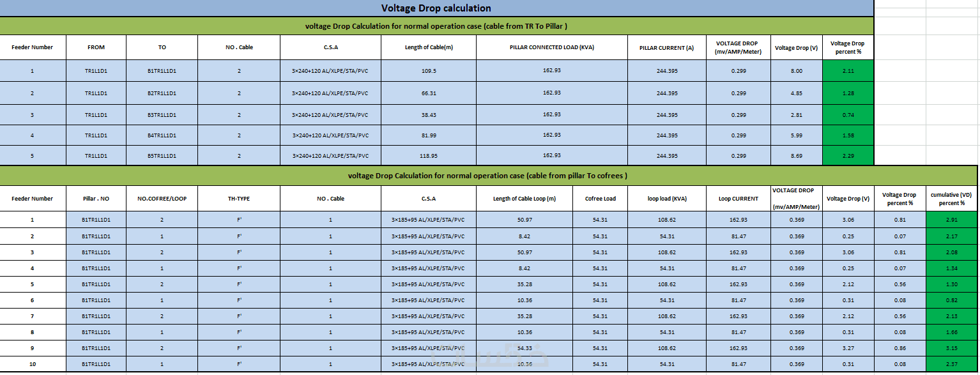Click the cable length cell '81.99'
The image size is (980, 375).
coord(429,135)
